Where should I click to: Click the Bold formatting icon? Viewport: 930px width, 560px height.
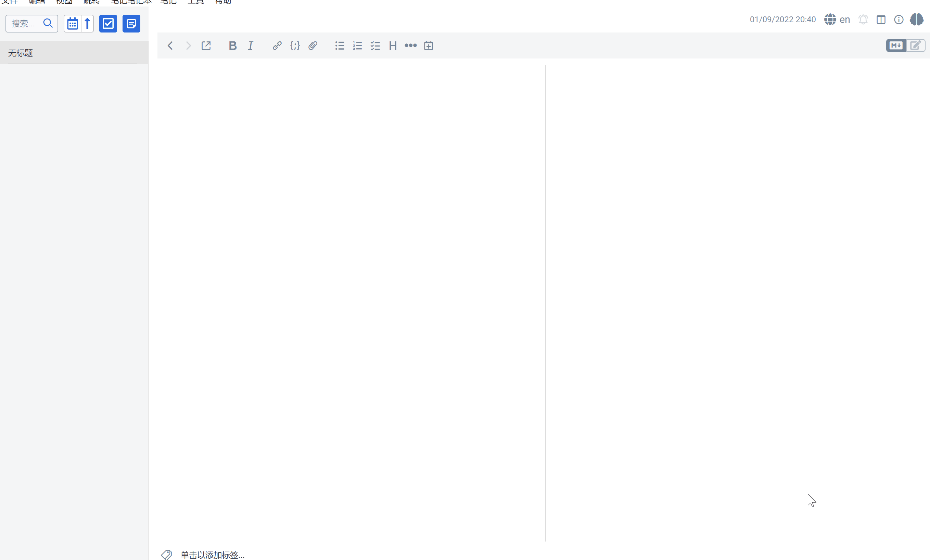click(232, 45)
